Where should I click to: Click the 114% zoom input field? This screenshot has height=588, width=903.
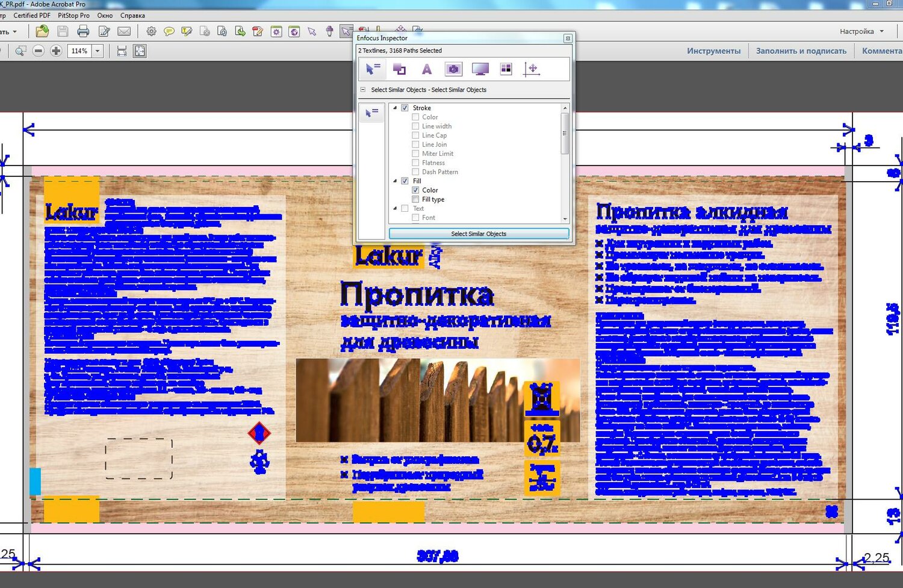pyautogui.click(x=79, y=51)
